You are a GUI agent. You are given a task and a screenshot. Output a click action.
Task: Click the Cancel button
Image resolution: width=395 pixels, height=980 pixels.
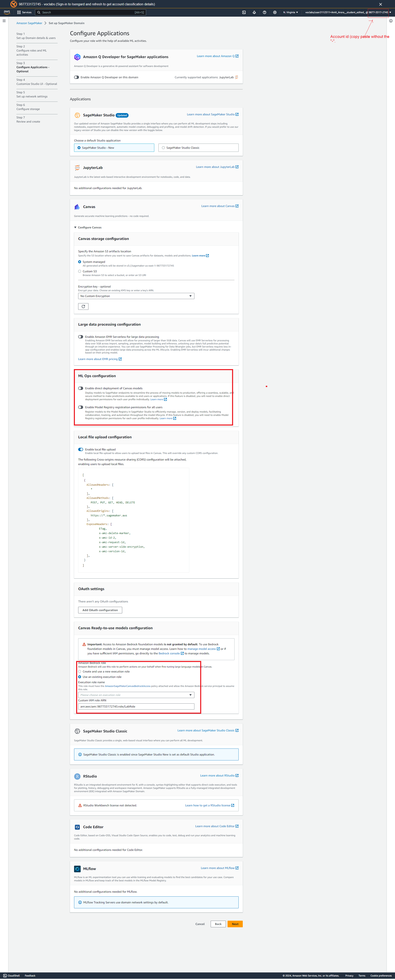tap(200, 924)
